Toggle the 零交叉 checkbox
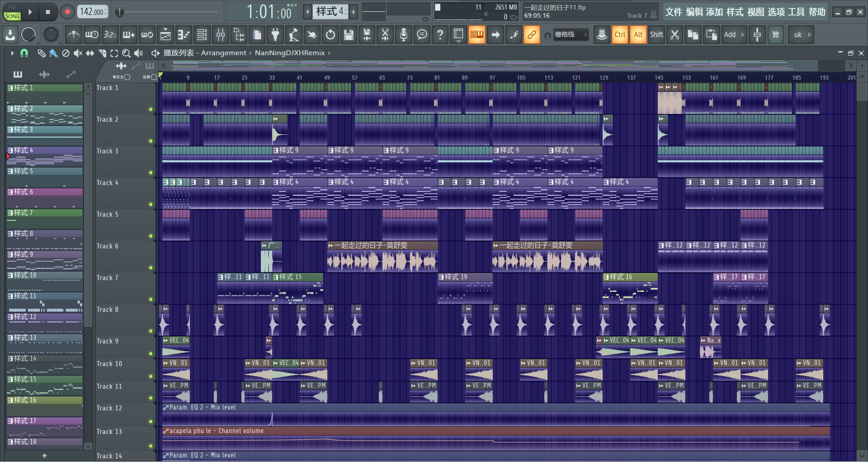868x462 pixels. pos(127,77)
